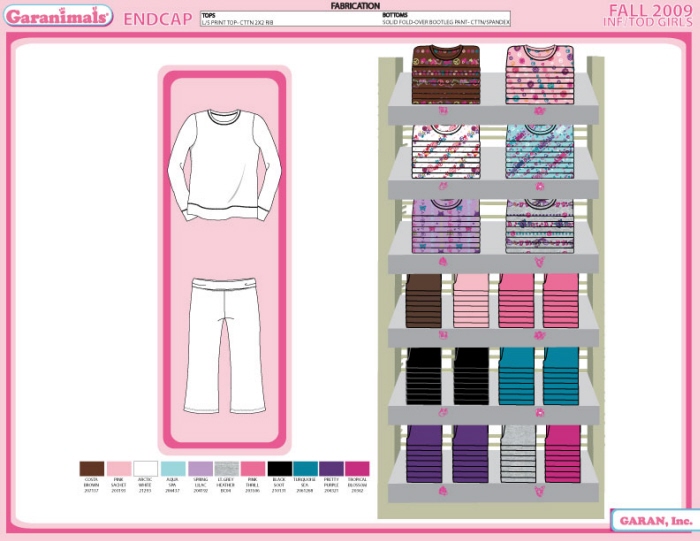This screenshot has width=700, height=541.
Task: Click the ENDCAP heading text
Action: tap(157, 18)
